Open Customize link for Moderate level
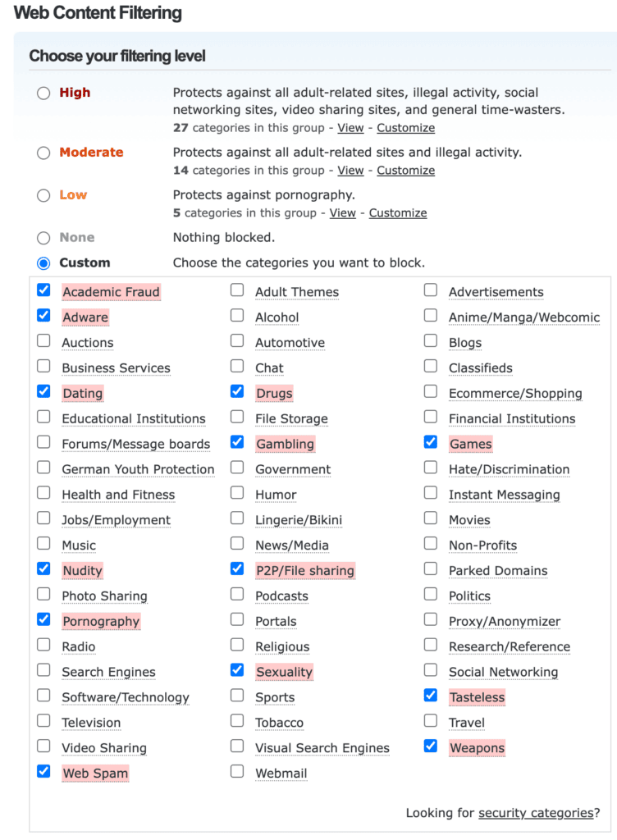The image size is (617, 840). point(405,171)
